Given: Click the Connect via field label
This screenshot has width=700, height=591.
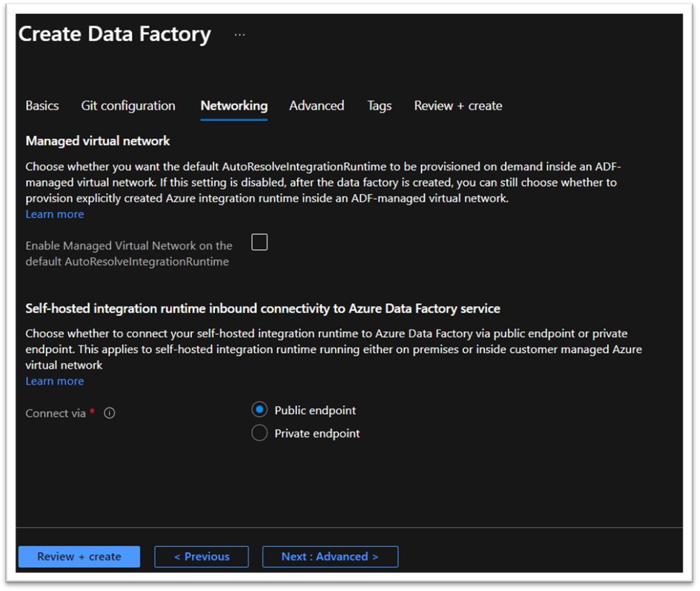Looking at the screenshot, I should (x=56, y=413).
